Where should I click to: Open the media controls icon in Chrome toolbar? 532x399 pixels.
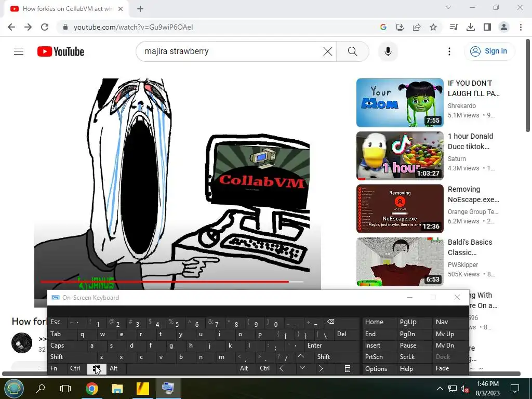point(454,27)
